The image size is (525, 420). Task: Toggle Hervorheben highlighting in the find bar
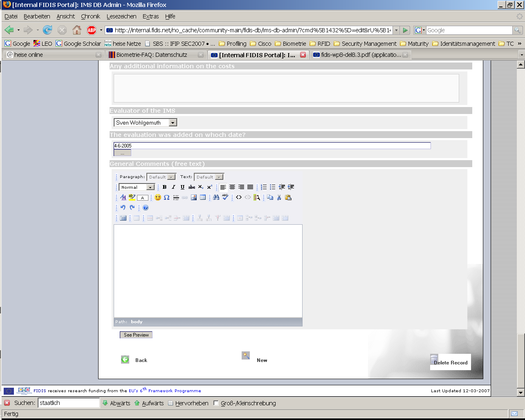coord(188,403)
